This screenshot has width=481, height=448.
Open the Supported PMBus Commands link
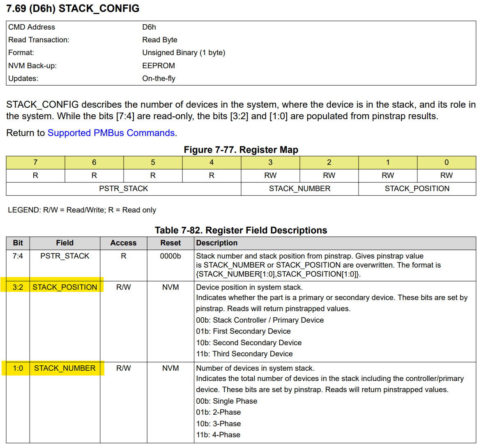111,133
